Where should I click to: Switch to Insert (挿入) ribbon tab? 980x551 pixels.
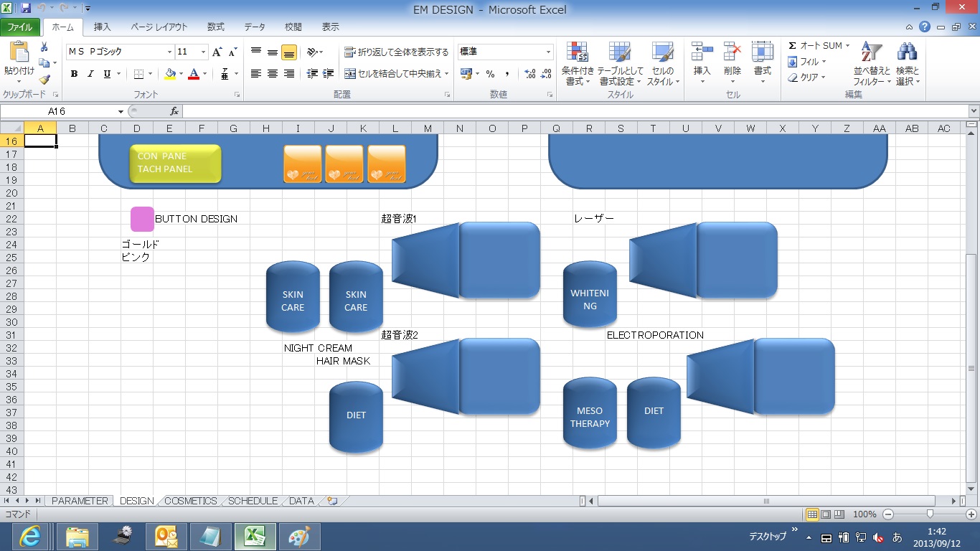click(103, 27)
